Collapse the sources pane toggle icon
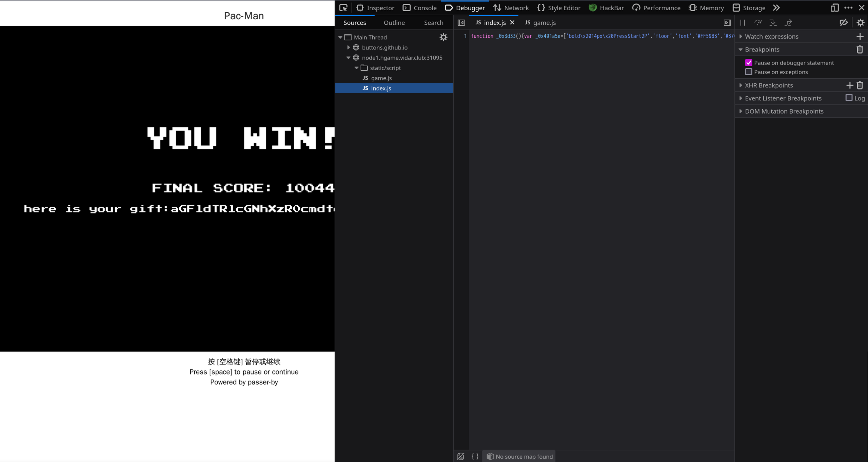This screenshot has height=462, width=868. [461, 23]
